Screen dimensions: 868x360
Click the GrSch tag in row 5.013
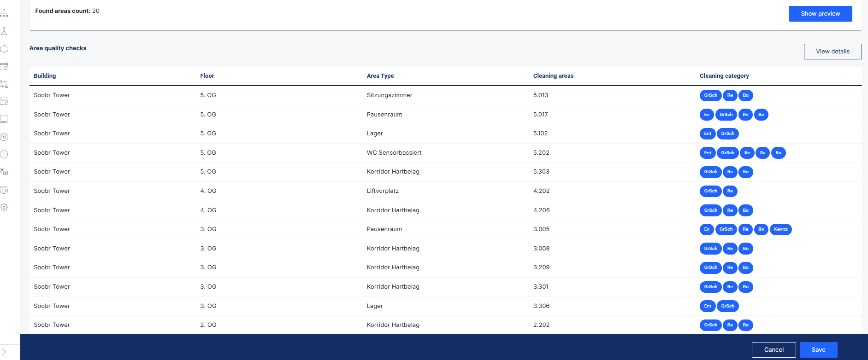tap(710, 95)
